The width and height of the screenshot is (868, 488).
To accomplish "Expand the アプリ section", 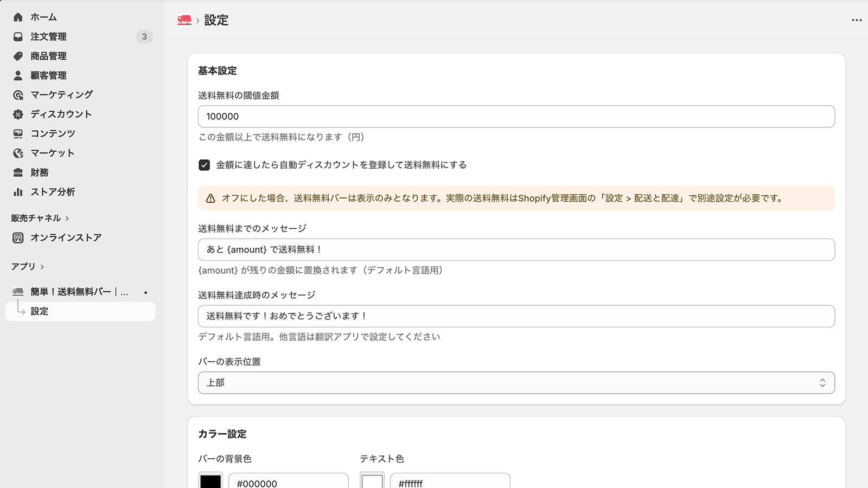I will [23, 266].
